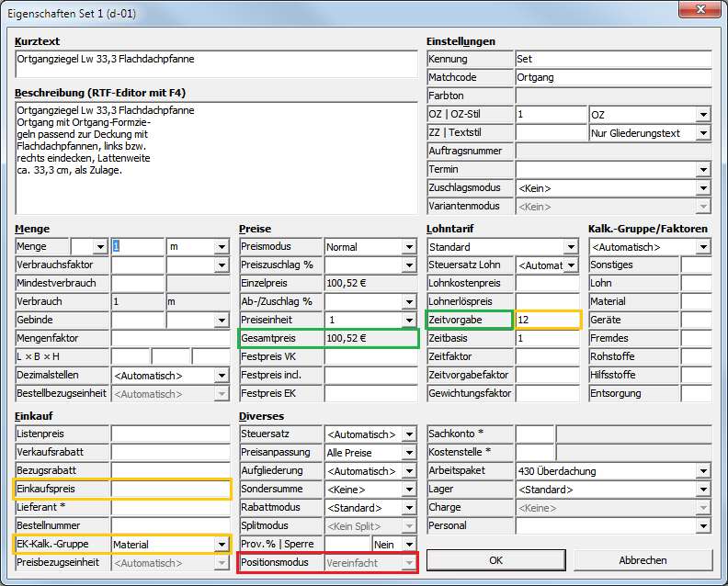This screenshot has width=728, height=586.
Task: Open the Lohntarif Standard dropdown
Action: [x=570, y=247]
